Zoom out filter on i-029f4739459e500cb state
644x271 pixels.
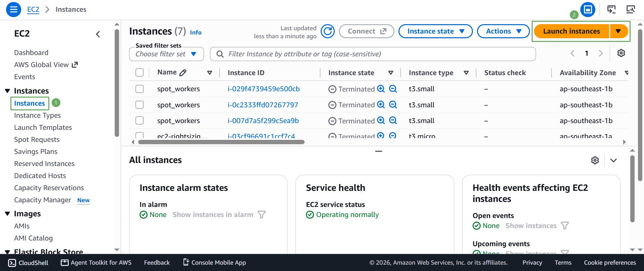(x=393, y=89)
